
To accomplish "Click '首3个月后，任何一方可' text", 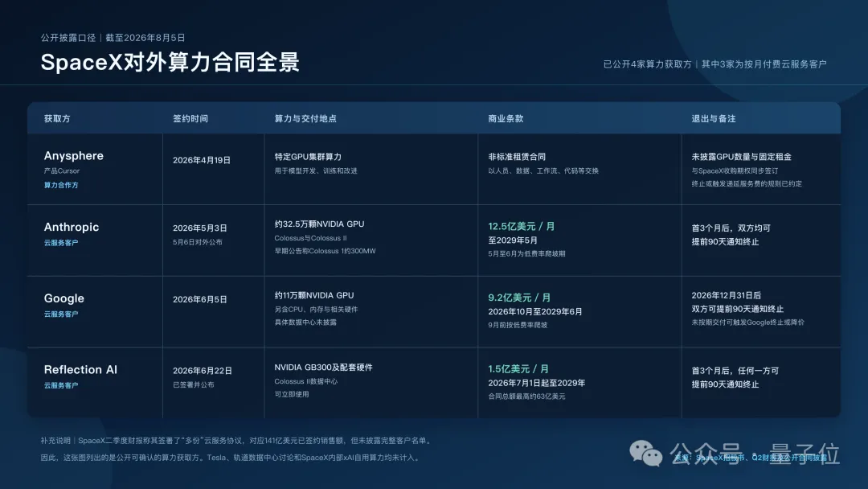I will click(735, 371).
